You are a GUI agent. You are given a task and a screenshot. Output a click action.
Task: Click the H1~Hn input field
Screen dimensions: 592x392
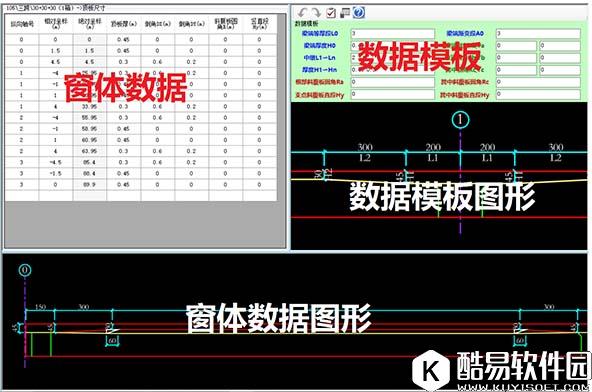click(x=393, y=70)
